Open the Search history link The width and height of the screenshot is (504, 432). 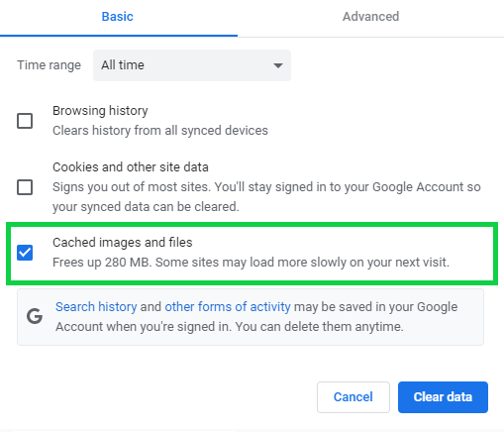point(96,307)
